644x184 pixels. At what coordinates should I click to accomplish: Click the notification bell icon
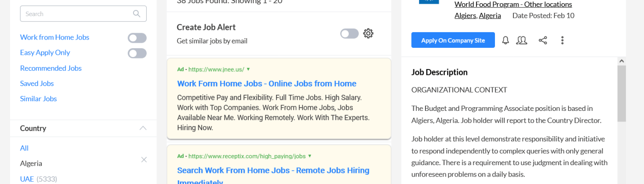pyautogui.click(x=506, y=40)
